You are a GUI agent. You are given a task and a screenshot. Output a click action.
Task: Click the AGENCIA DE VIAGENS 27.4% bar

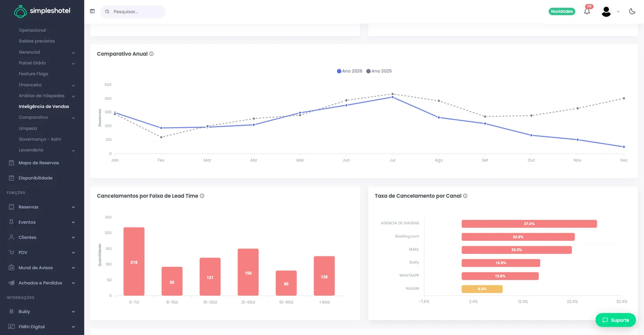click(x=529, y=224)
